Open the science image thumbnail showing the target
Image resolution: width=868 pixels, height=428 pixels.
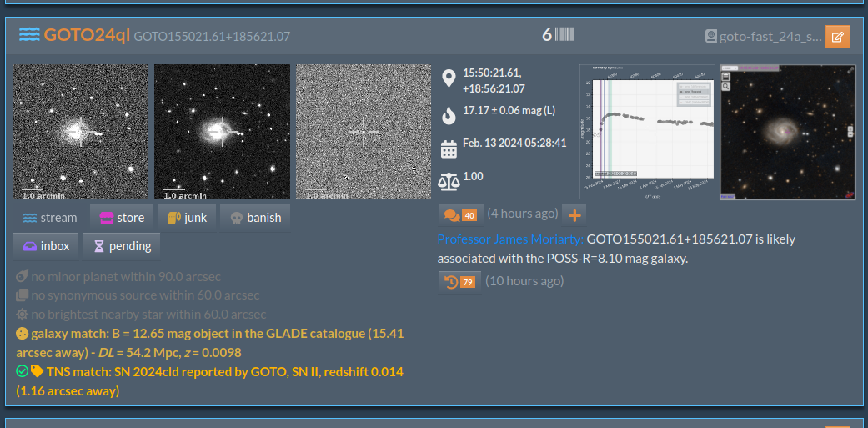point(81,132)
